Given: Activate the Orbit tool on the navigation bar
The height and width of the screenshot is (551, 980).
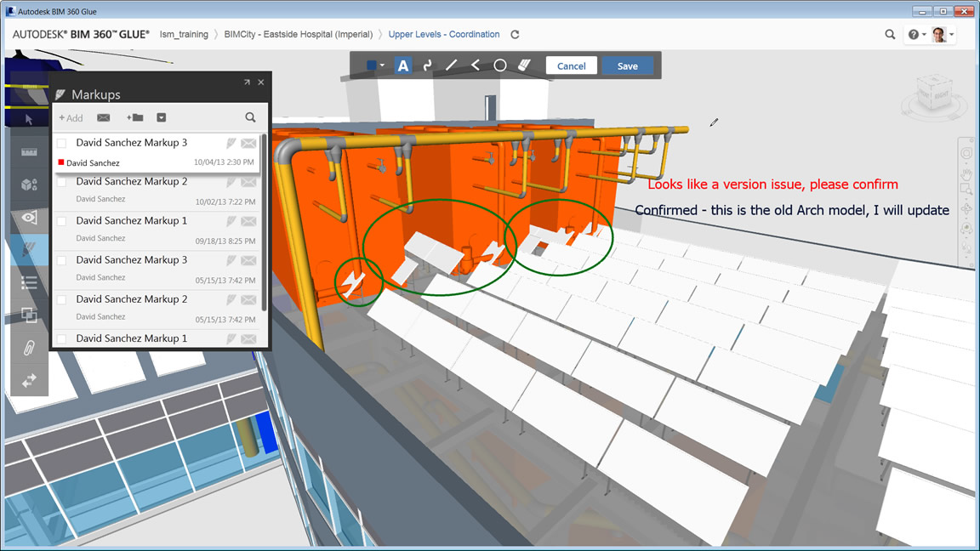Looking at the screenshot, I should pyautogui.click(x=967, y=153).
